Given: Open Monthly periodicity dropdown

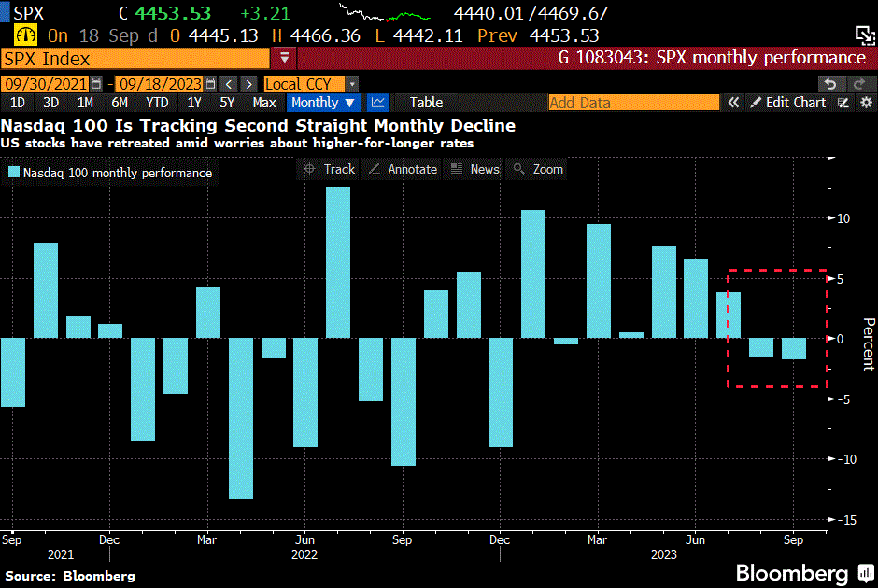Looking at the screenshot, I should point(323,103).
